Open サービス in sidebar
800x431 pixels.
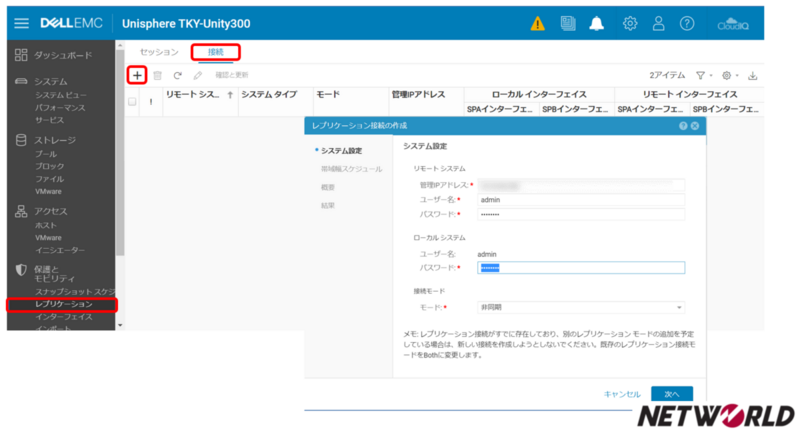click(x=49, y=120)
